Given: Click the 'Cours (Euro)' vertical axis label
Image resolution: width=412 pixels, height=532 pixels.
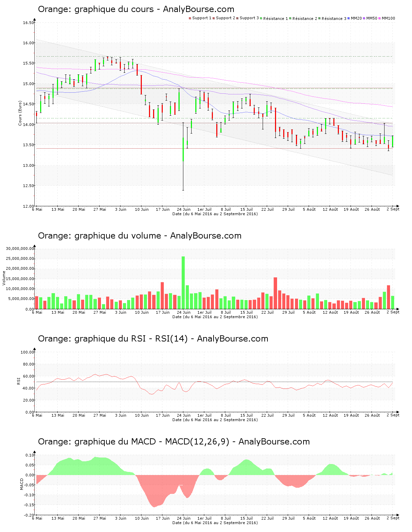Looking at the screenshot, I should pyautogui.click(x=20, y=113).
